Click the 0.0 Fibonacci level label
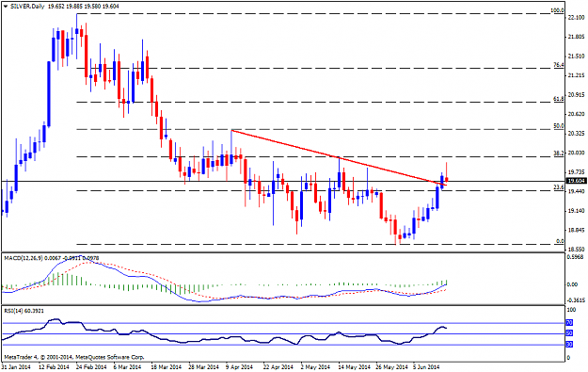This screenshot has height=372, width=588. [x=560, y=241]
